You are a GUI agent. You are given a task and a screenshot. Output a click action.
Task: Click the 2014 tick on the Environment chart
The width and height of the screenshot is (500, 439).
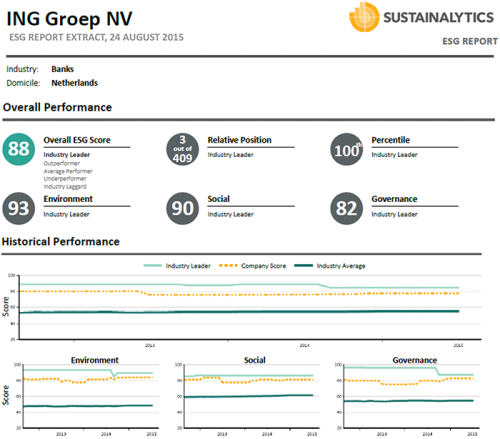coord(106,434)
